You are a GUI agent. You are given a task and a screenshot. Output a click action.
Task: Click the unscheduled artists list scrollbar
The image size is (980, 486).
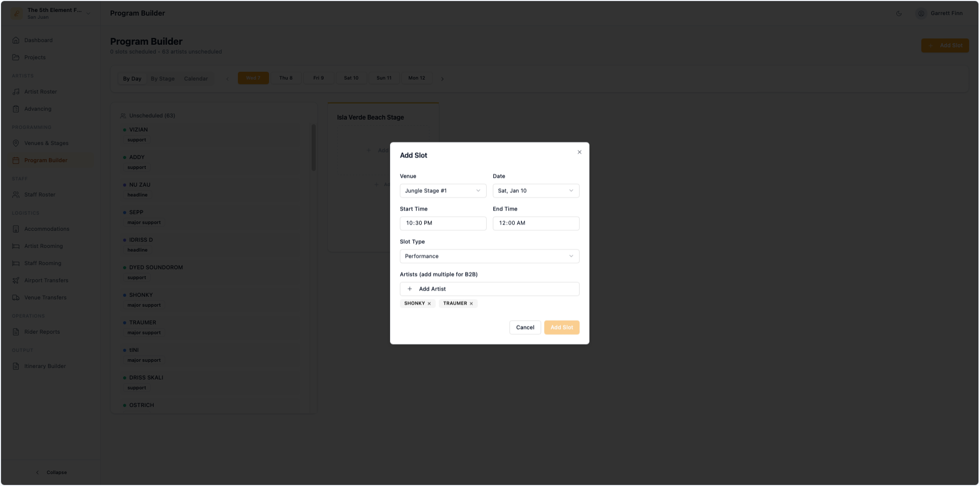(x=314, y=148)
